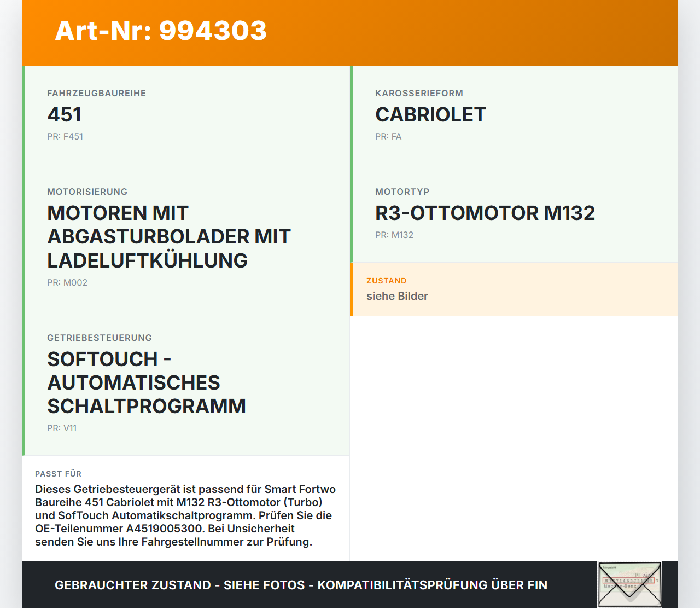Select the CABRIOLET body type value
700x609 pixels.
430,114
